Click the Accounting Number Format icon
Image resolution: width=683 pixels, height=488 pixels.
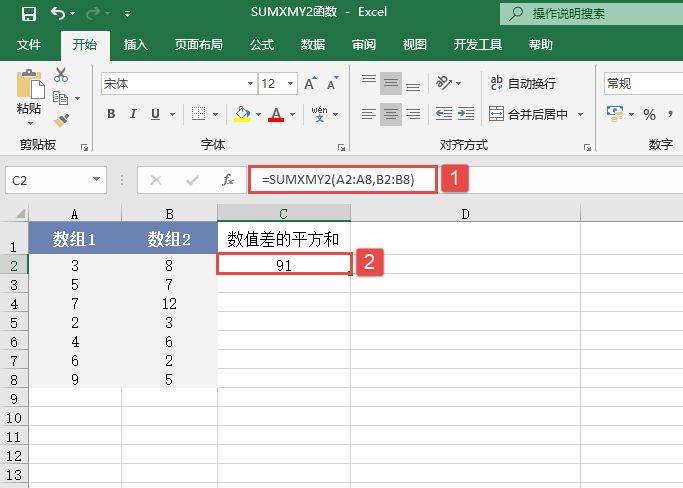coord(615,114)
